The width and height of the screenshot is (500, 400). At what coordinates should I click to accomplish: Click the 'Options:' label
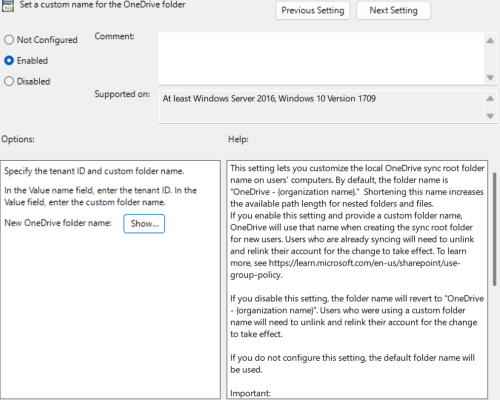pos(18,139)
